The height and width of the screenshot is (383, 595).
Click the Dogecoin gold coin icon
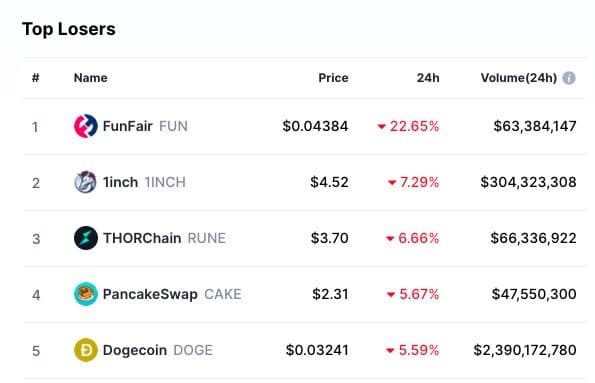(x=85, y=350)
